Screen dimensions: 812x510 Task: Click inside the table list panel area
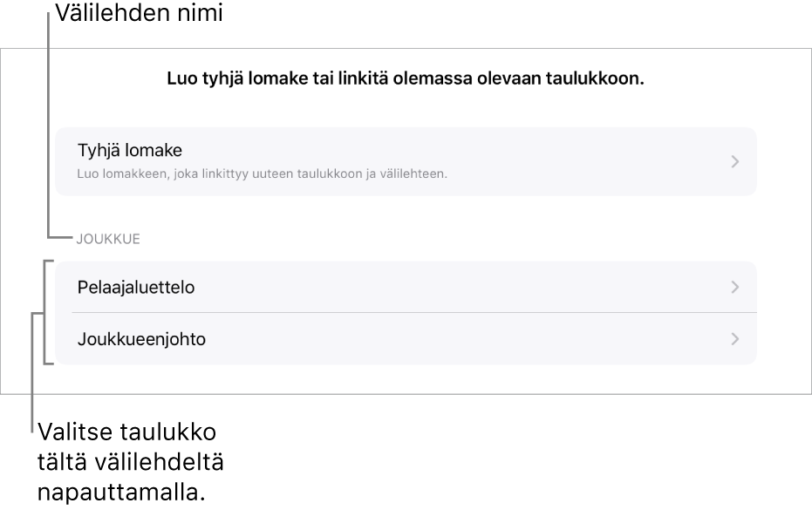pyautogui.click(x=406, y=313)
